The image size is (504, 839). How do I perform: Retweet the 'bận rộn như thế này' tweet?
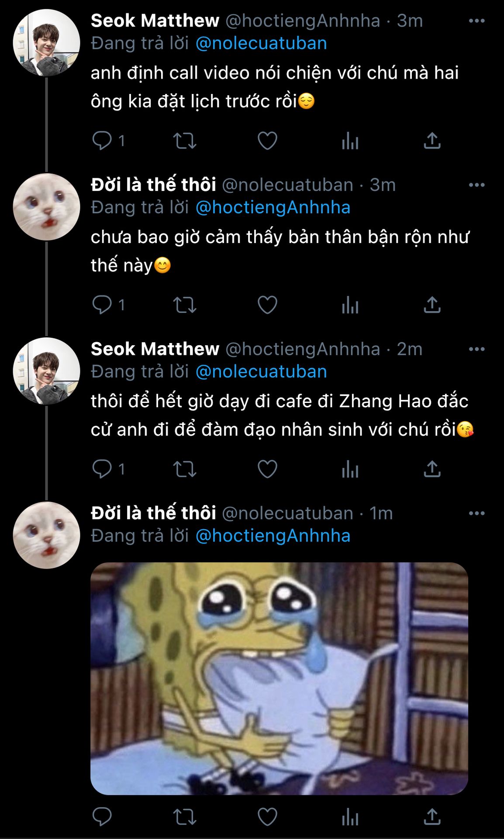[x=185, y=305]
